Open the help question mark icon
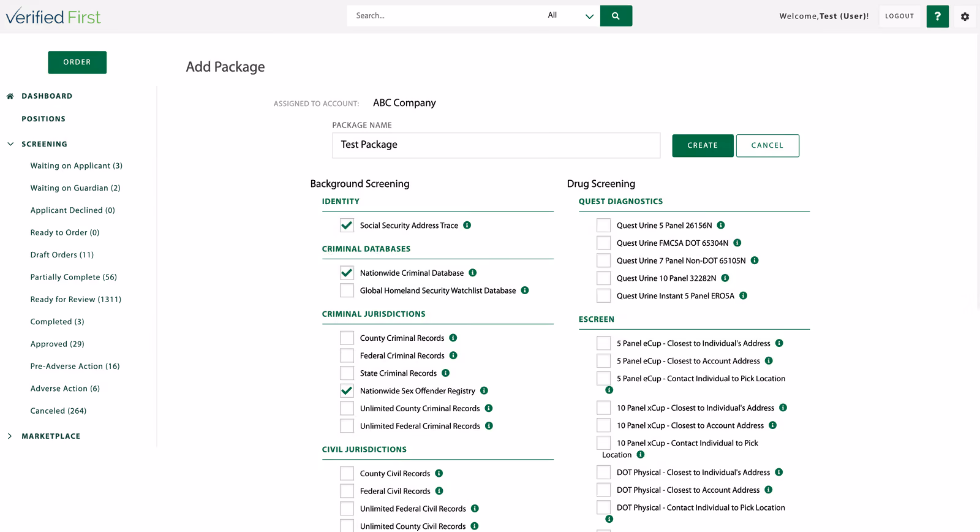The height and width of the screenshot is (532, 980). tap(937, 17)
